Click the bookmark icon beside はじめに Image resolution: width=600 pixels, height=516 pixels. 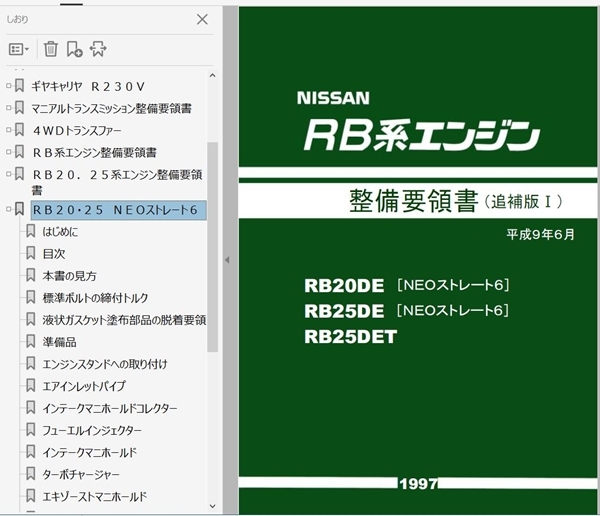[x=31, y=231]
